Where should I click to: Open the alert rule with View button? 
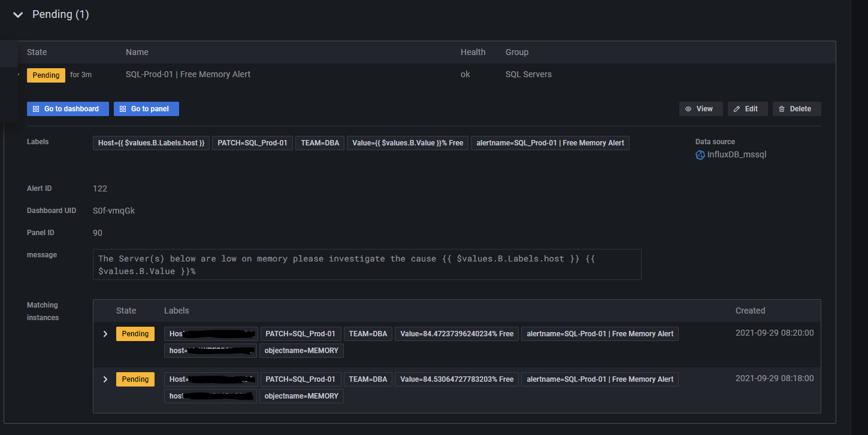[x=701, y=109]
